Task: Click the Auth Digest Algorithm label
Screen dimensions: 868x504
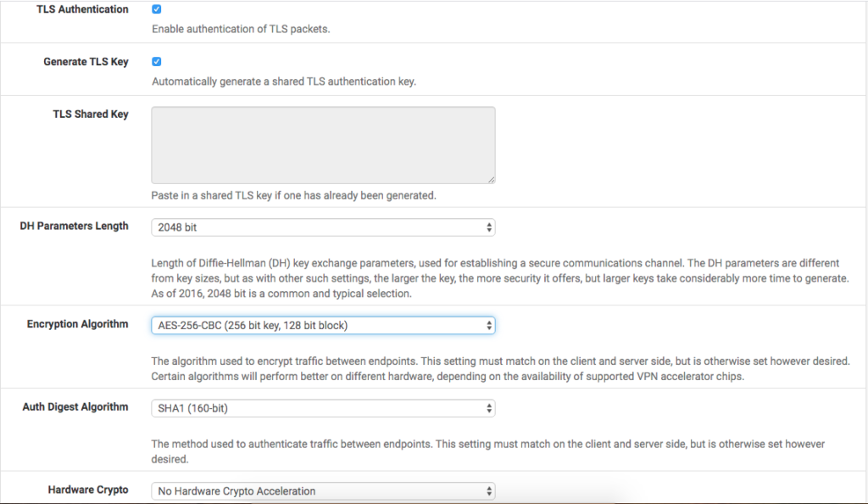Action: (75, 407)
